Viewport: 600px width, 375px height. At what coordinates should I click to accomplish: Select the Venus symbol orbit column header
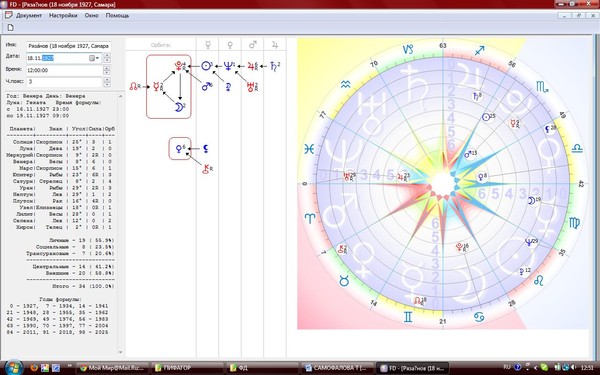pos(230,45)
